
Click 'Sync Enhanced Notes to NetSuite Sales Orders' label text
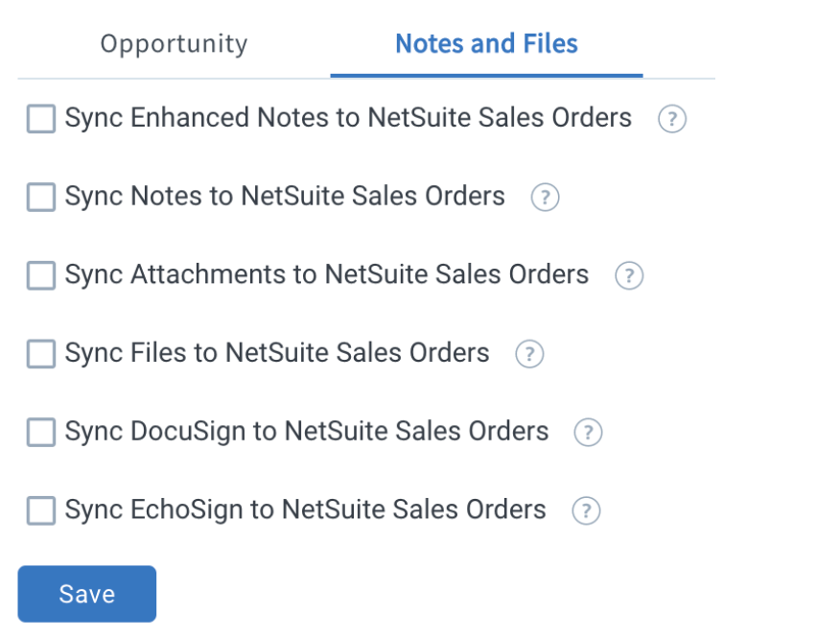[348, 118]
